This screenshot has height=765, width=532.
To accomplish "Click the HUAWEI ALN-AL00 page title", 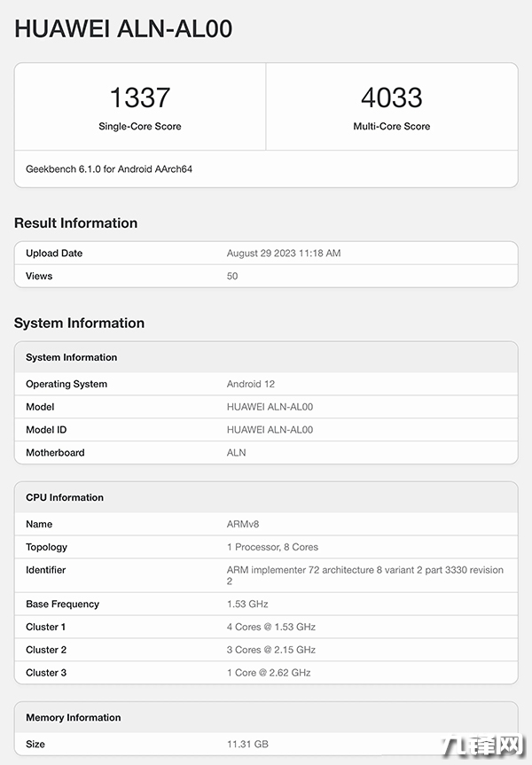I will click(123, 28).
